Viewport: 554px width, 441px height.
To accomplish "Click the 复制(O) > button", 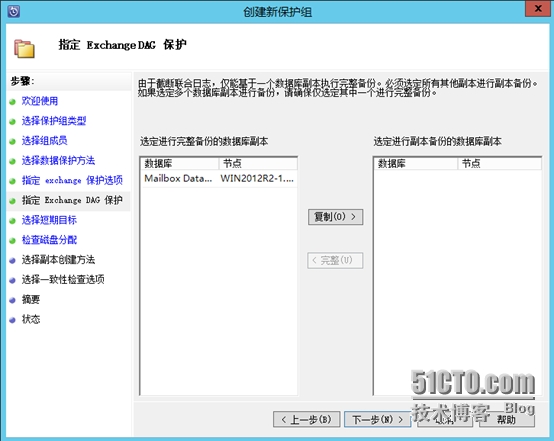I will (335, 217).
